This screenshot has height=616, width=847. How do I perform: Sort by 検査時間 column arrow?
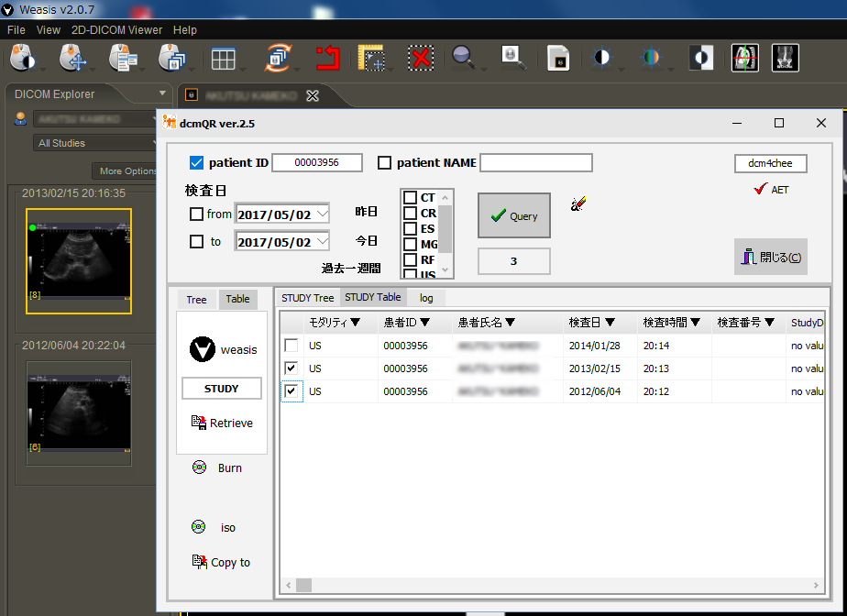click(695, 323)
